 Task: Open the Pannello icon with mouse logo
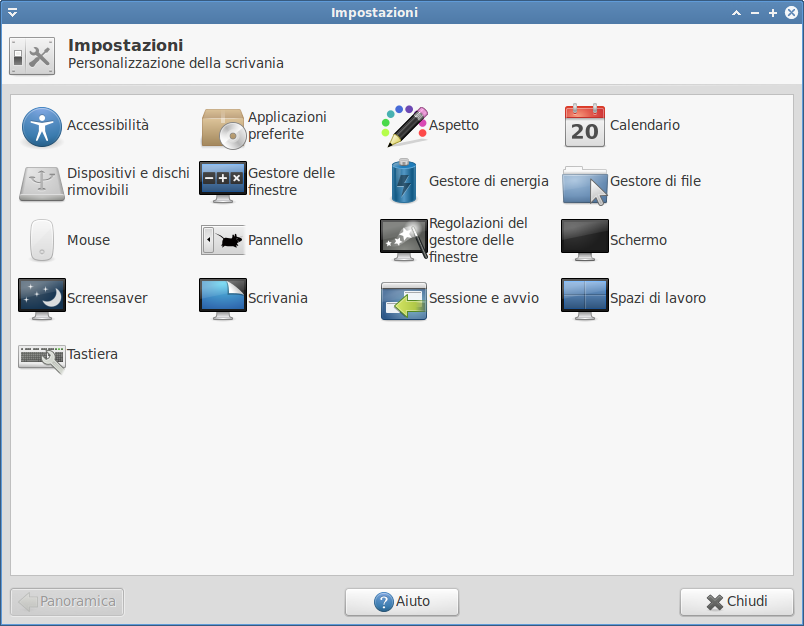[223, 240]
